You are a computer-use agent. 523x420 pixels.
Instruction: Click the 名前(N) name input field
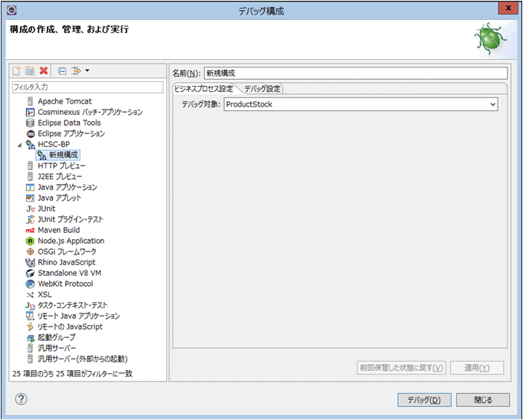pyautogui.click(x=356, y=73)
